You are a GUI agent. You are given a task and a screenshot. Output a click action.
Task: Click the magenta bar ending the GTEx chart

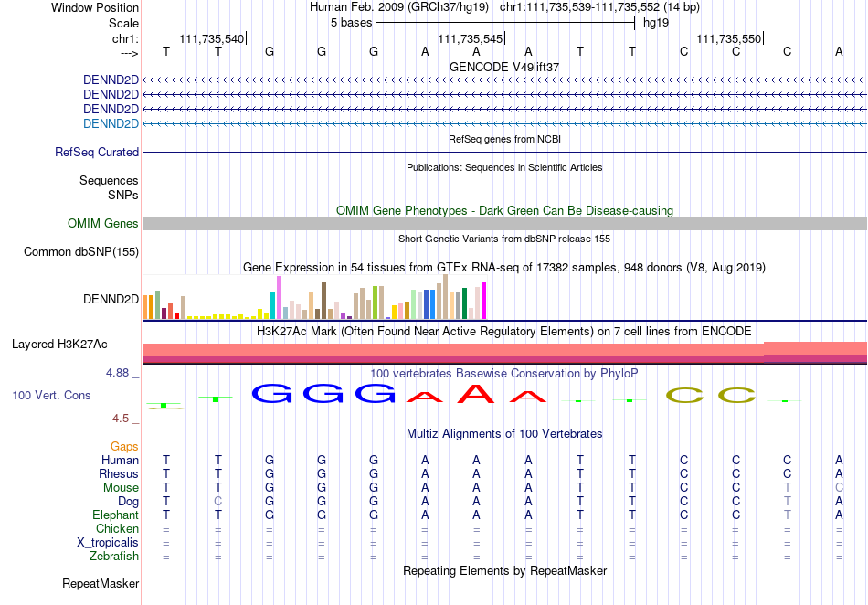point(484,301)
